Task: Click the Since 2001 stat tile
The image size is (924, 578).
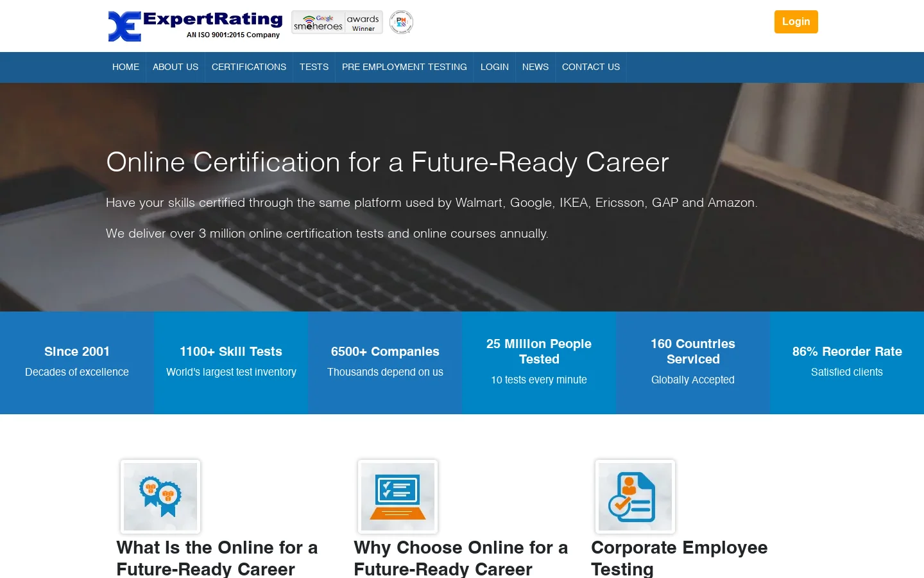Action: [77, 363]
